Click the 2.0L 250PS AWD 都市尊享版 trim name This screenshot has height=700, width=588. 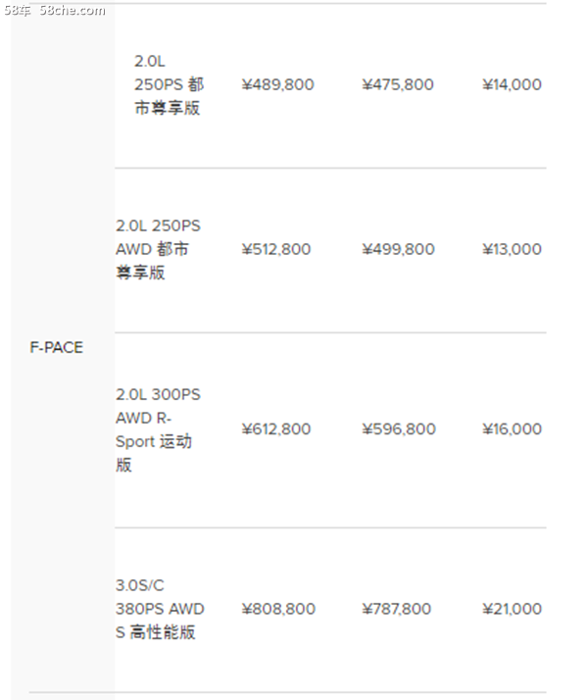click(158, 249)
